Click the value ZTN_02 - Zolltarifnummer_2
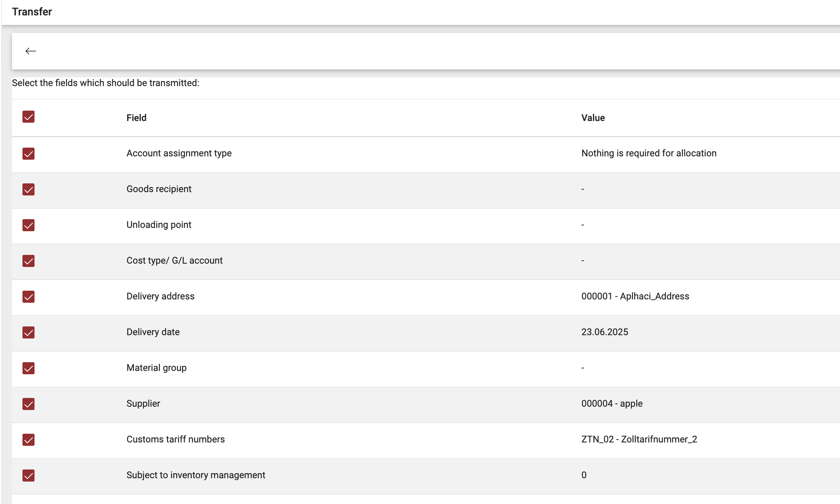The image size is (840, 504). point(639,439)
